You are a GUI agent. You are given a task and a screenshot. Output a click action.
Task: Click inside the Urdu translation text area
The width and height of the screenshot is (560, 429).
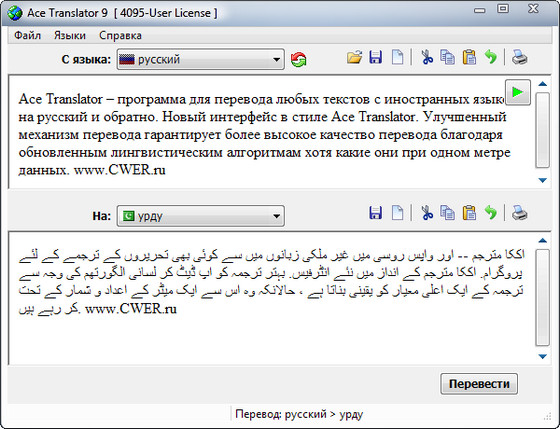coord(271,298)
